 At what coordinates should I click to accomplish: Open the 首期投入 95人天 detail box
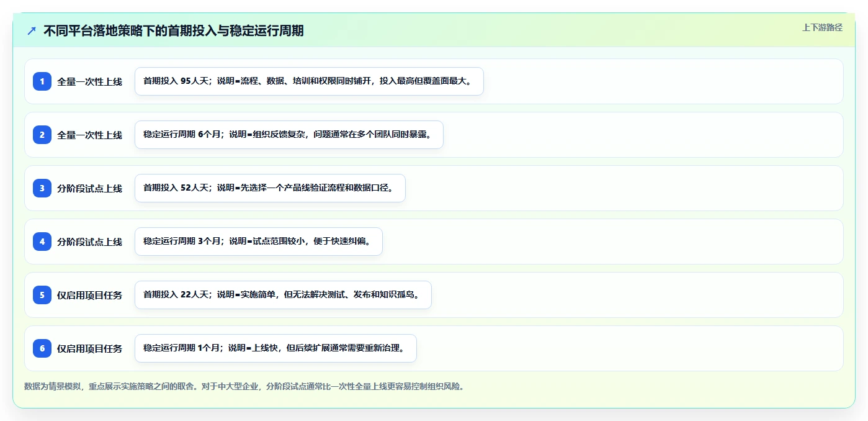pos(309,81)
